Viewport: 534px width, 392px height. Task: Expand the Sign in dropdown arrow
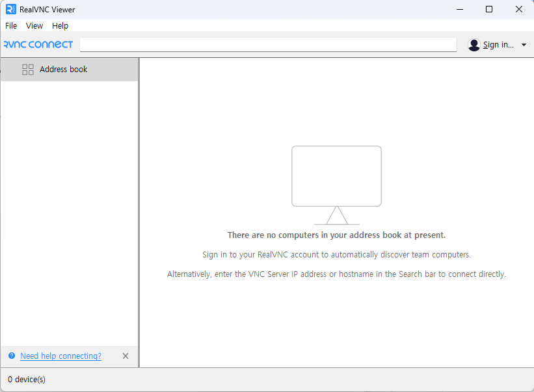pyautogui.click(x=524, y=45)
